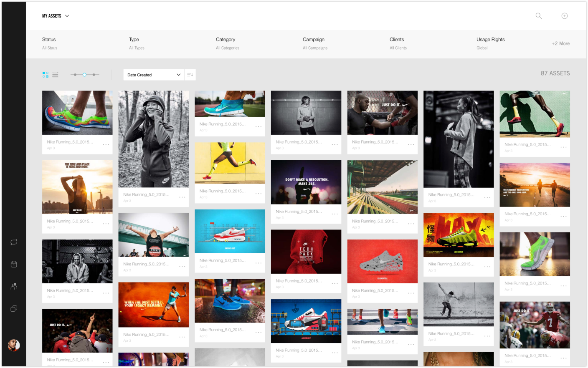Open options for skateboarder card
The height and width of the screenshot is (368, 588).
click(487, 336)
